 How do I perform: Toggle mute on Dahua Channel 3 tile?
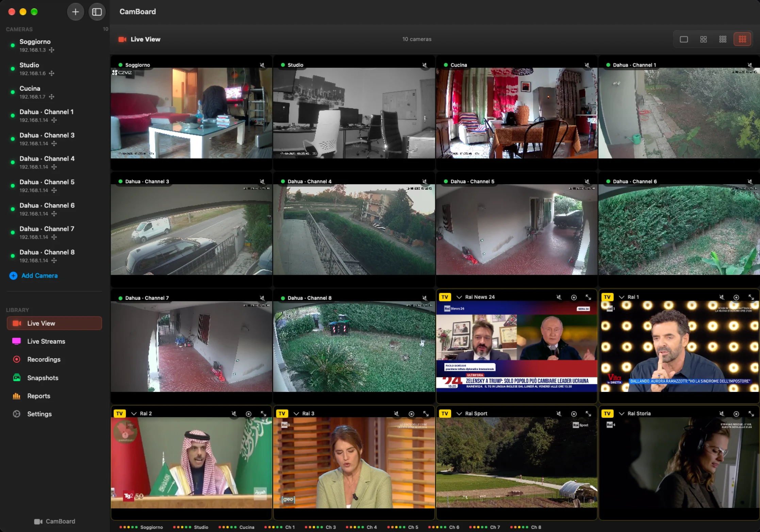point(262,182)
